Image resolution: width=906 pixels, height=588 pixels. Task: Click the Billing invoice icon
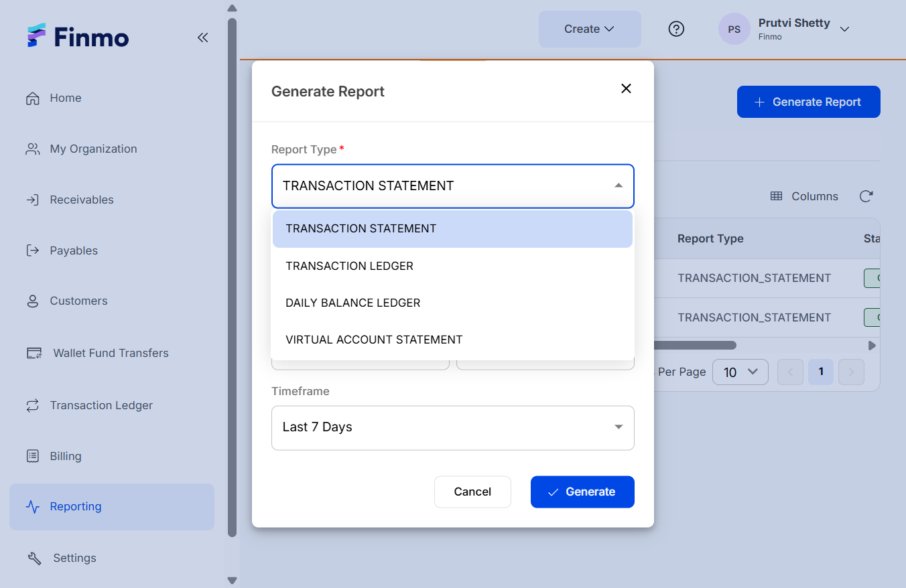[x=32, y=456]
